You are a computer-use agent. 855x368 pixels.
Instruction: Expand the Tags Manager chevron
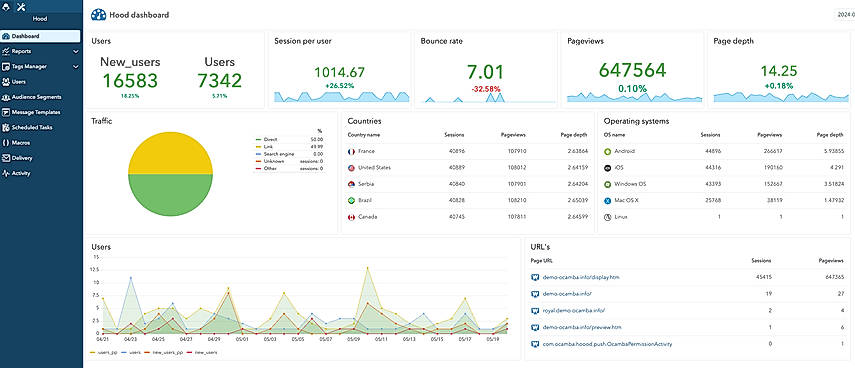coord(76,67)
